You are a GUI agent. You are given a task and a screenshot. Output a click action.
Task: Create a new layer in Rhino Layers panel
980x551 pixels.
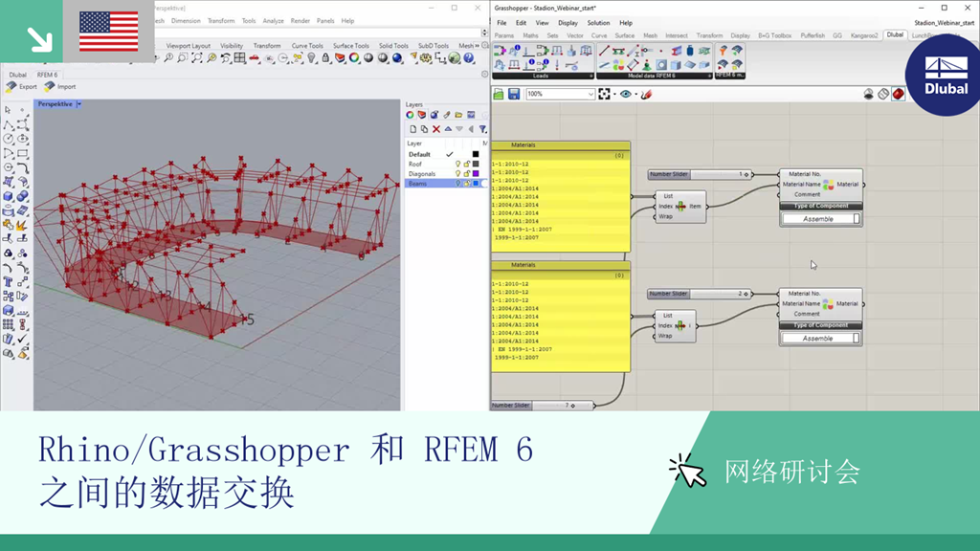coord(413,128)
